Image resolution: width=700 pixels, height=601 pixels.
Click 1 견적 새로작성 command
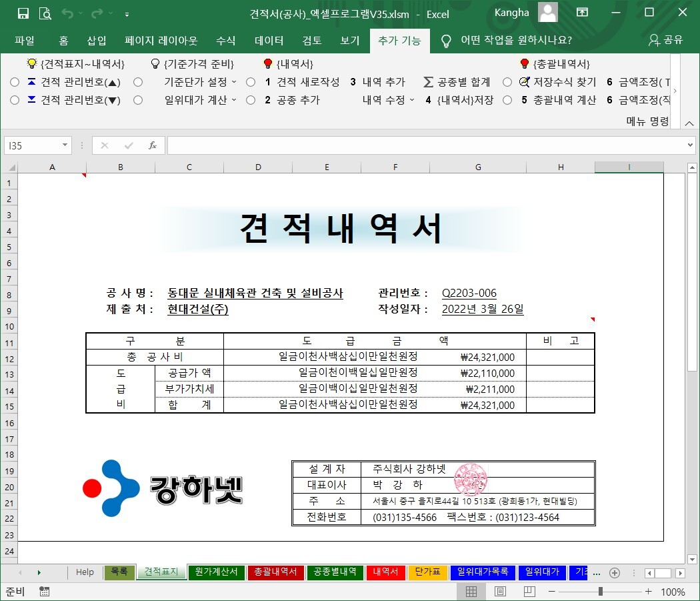tap(302, 82)
